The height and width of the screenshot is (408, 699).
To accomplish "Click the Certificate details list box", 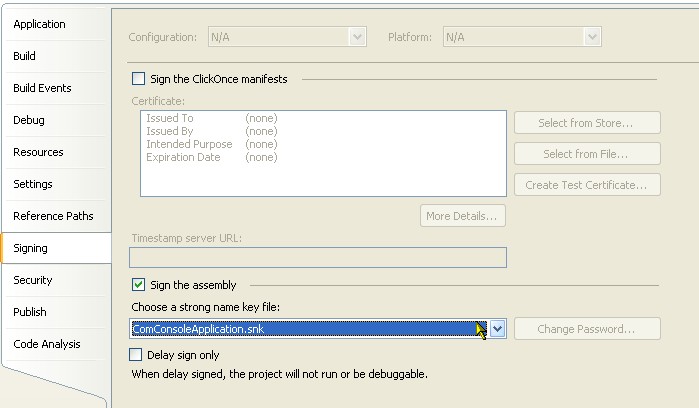I will click(323, 153).
